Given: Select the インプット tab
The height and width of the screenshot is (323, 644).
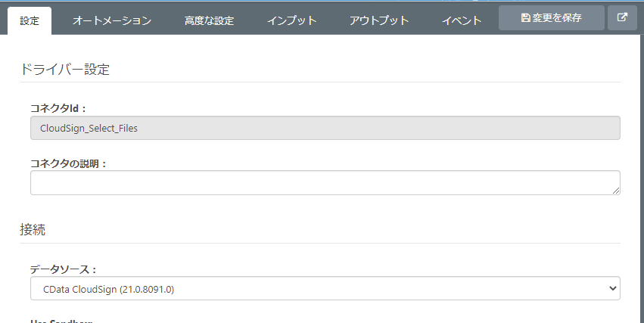Looking at the screenshot, I should [291, 21].
